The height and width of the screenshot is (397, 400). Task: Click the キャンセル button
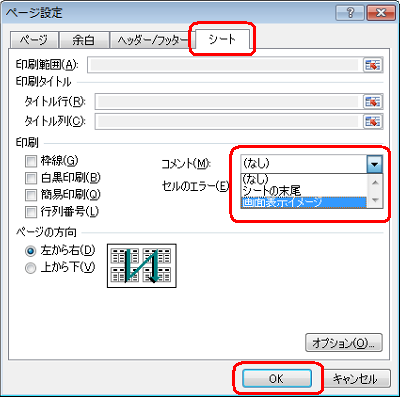click(355, 379)
